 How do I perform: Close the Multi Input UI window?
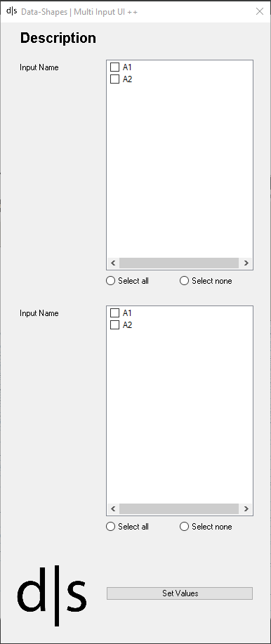(x=260, y=11)
